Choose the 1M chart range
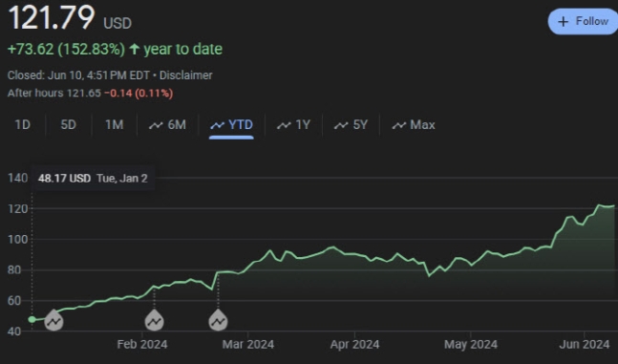Image resolution: width=618 pixels, height=364 pixels. point(114,124)
